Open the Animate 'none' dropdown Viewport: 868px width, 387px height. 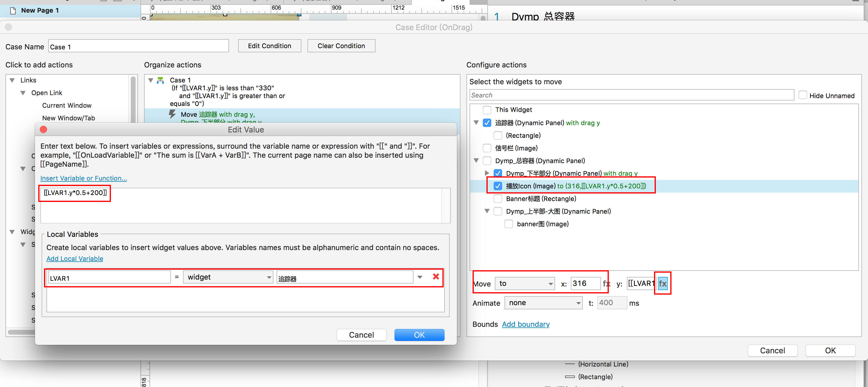tap(543, 303)
